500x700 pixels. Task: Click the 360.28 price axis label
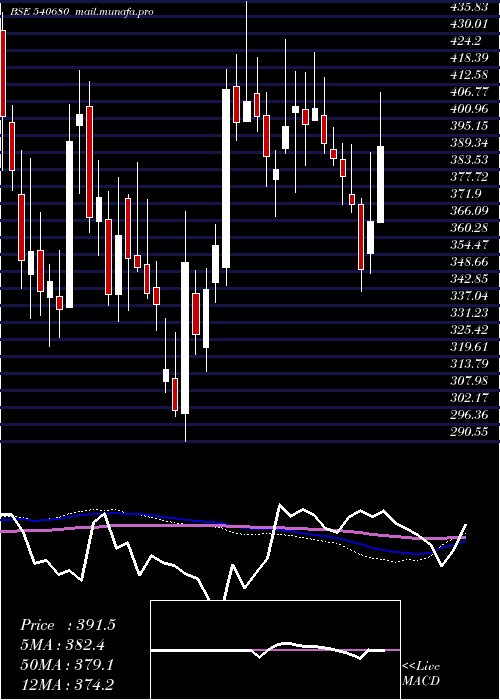tap(468, 228)
